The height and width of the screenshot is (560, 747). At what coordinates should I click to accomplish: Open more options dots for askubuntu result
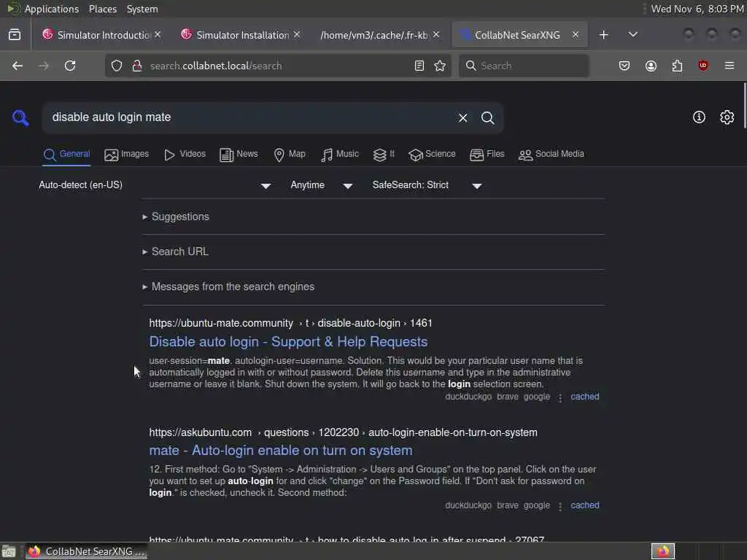[560, 506]
